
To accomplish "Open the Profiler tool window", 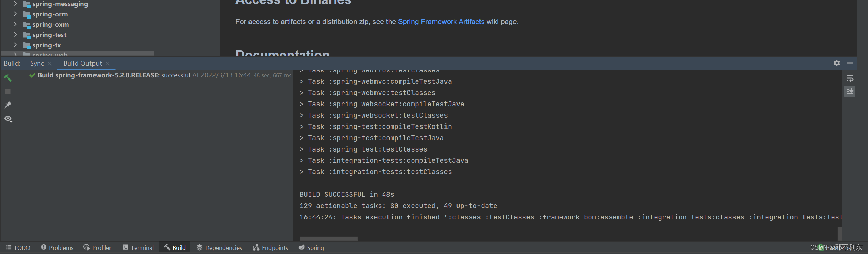I will pyautogui.click(x=97, y=247).
